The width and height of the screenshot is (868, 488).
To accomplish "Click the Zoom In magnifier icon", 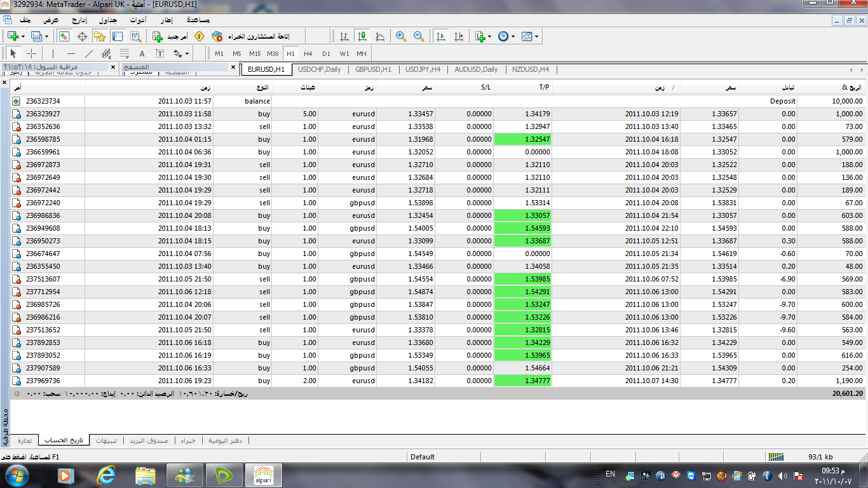I will [x=400, y=36].
